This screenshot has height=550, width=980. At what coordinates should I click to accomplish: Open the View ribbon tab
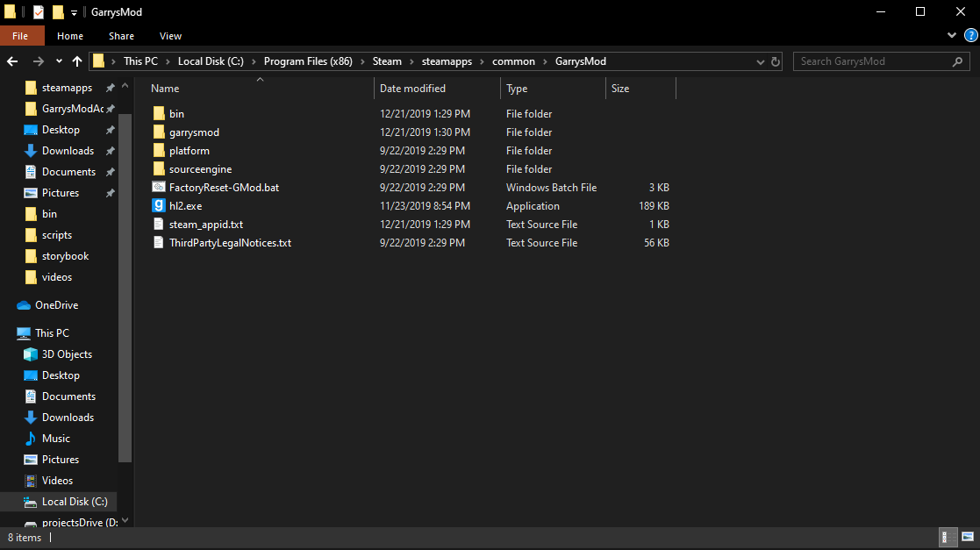point(170,36)
